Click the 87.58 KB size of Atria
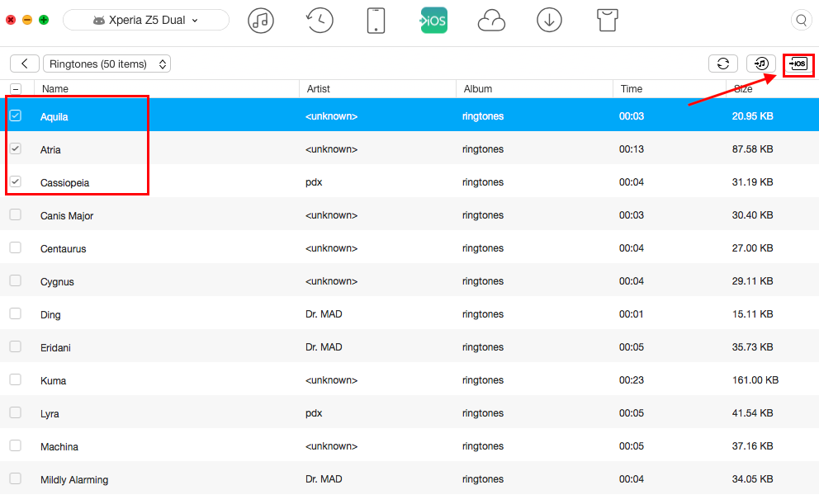The image size is (819, 504). [x=752, y=149]
